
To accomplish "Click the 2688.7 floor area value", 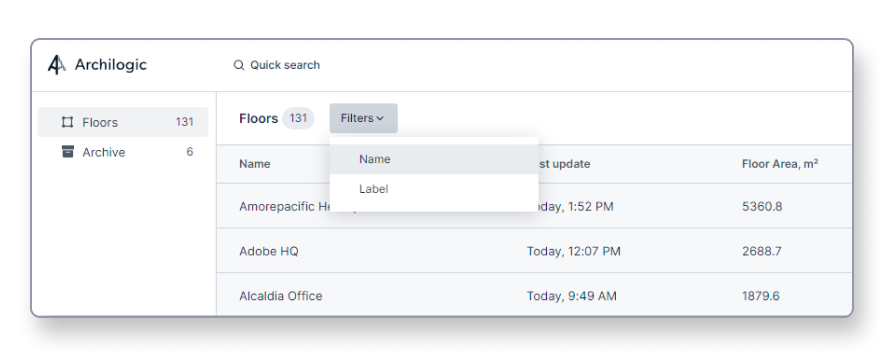I will click(762, 251).
